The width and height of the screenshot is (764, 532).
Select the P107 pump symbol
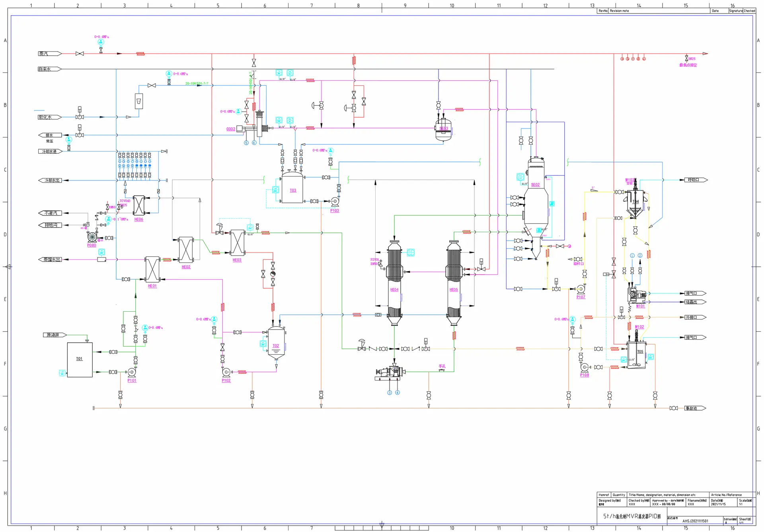click(581, 289)
